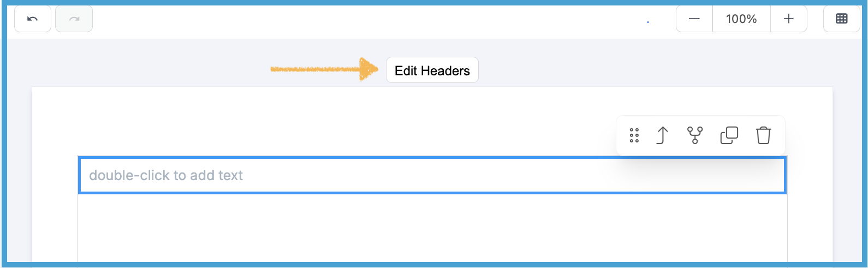Click the 100% zoom level display
Image resolution: width=868 pixels, height=268 pixels.
tap(741, 19)
